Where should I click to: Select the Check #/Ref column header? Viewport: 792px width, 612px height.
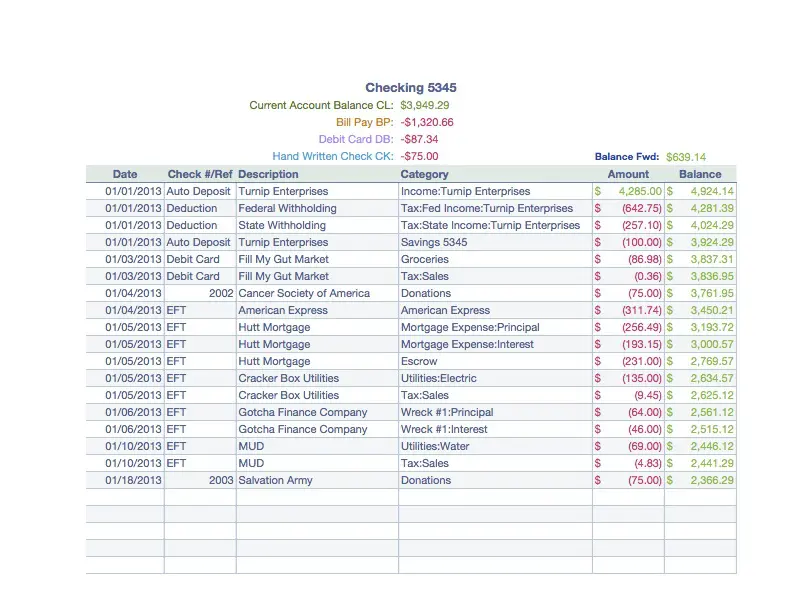click(x=199, y=174)
